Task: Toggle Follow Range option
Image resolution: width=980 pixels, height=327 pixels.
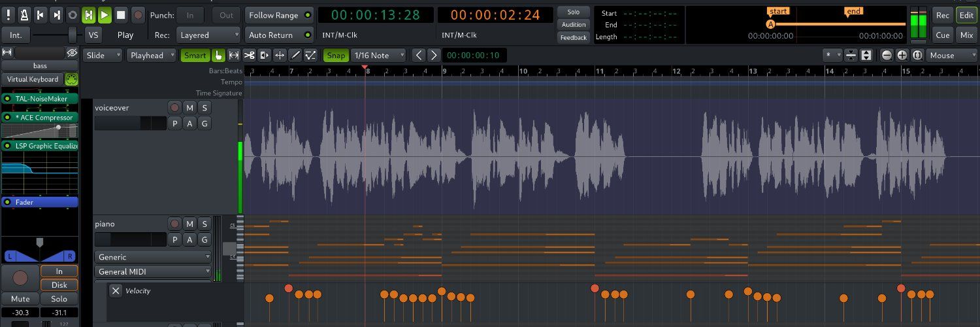Action: click(279, 15)
